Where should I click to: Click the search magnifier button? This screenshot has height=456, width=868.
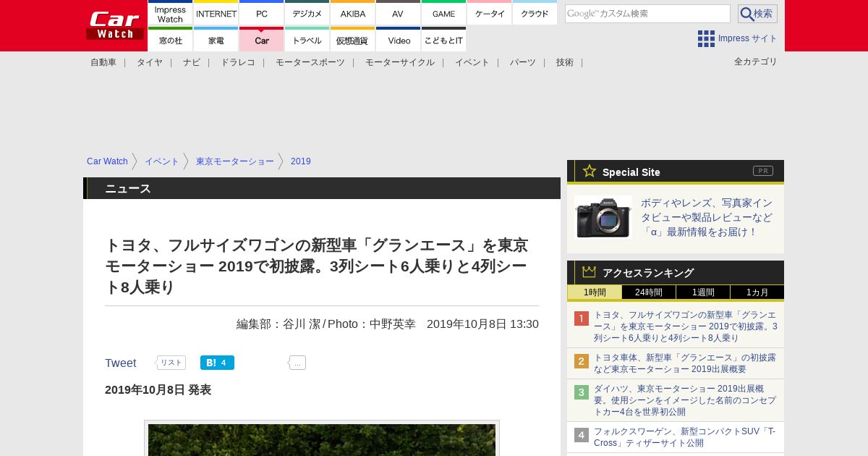pyautogui.click(x=757, y=14)
